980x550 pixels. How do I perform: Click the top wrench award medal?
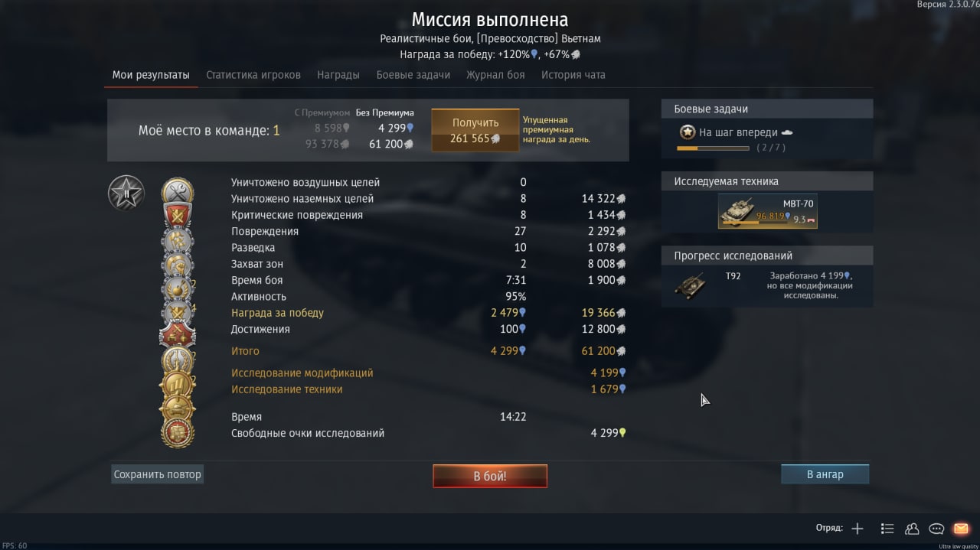[x=178, y=191]
